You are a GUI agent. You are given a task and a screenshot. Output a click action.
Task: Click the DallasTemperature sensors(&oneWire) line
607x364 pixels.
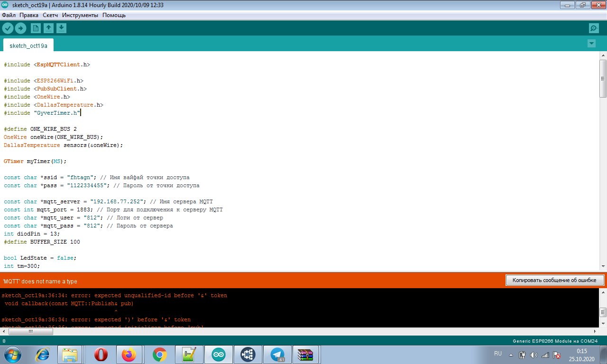tap(64, 145)
